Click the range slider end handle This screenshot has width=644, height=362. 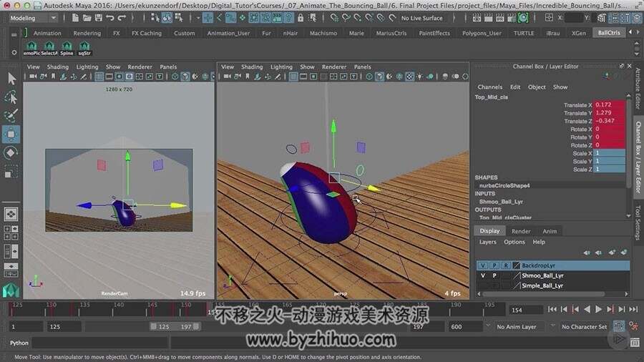pos(196,327)
